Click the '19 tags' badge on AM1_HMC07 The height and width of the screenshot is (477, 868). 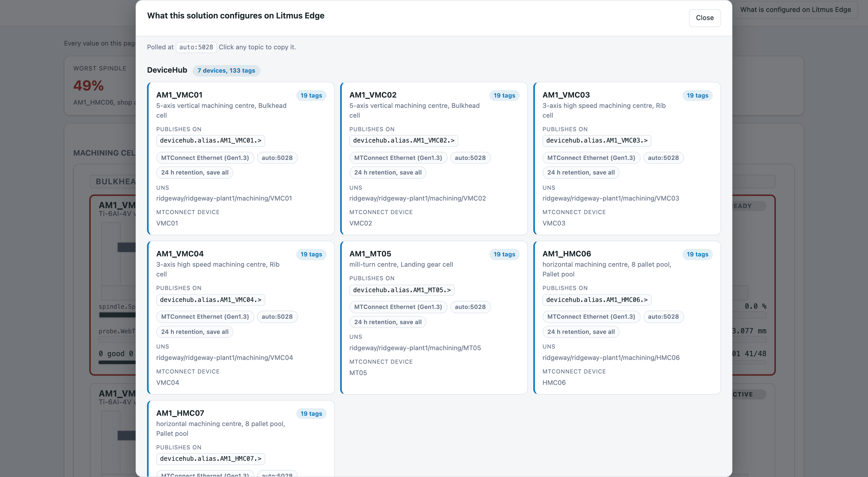tap(311, 413)
